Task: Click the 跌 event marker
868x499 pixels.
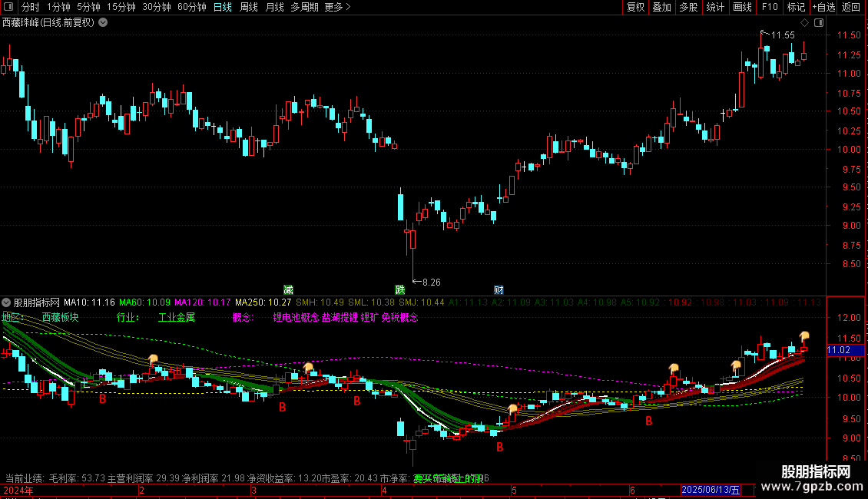Action: 399,290
